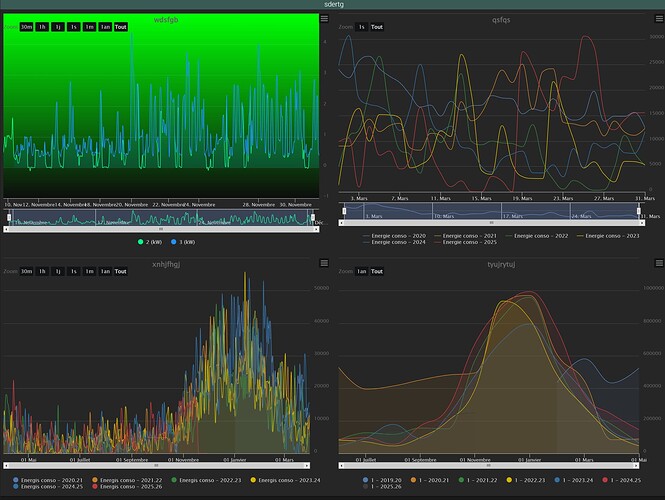Click the left navigator handle in qsfqs chart
The image size is (665, 500).
(x=344, y=210)
